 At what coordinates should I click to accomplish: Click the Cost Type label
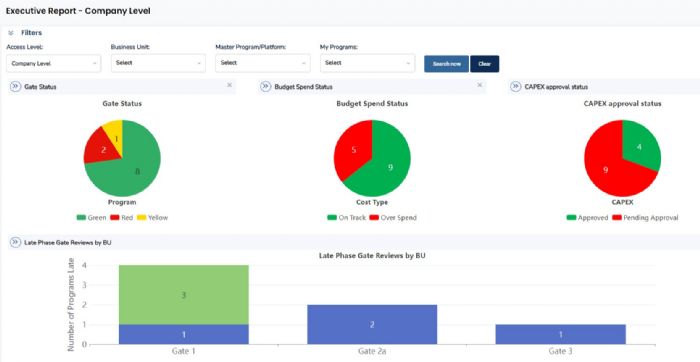[x=372, y=202]
